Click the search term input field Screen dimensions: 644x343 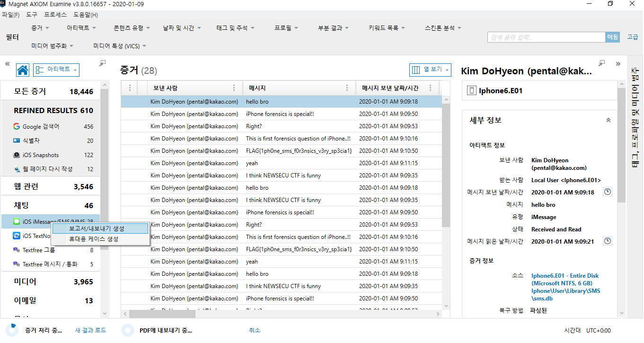[x=547, y=37]
